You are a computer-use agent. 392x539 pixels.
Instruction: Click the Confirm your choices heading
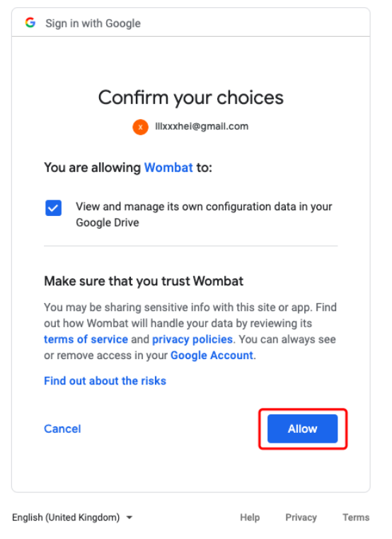click(x=190, y=98)
